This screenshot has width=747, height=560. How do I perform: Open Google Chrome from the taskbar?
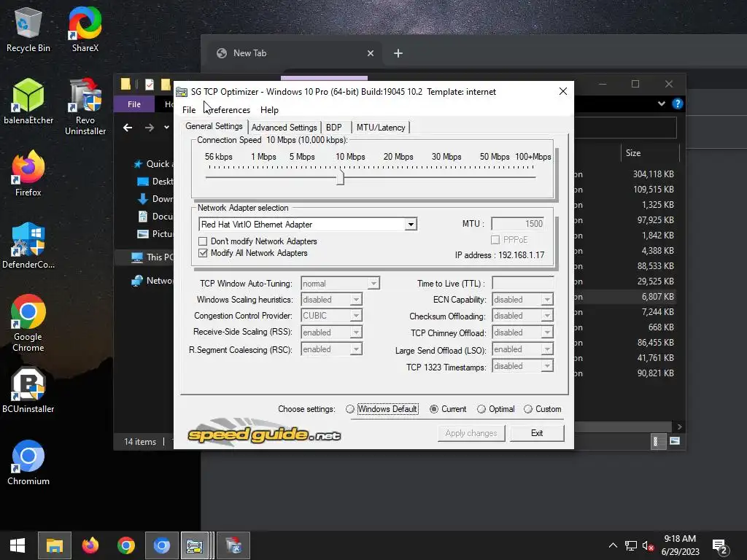click(125, 545)
